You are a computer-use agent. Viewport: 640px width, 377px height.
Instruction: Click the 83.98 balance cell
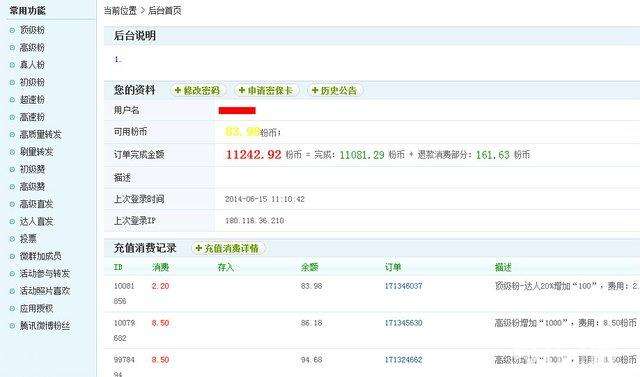click(311, 286)
